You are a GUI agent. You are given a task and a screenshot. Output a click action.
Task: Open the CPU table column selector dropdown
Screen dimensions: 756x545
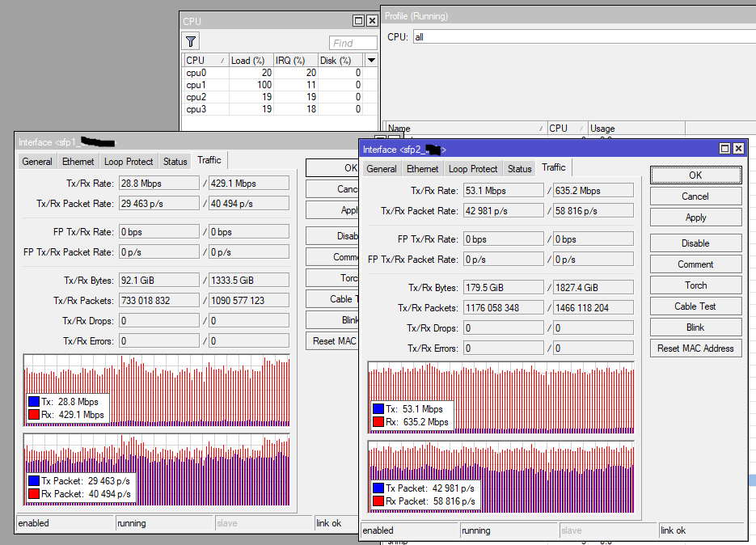pos(371,61)
